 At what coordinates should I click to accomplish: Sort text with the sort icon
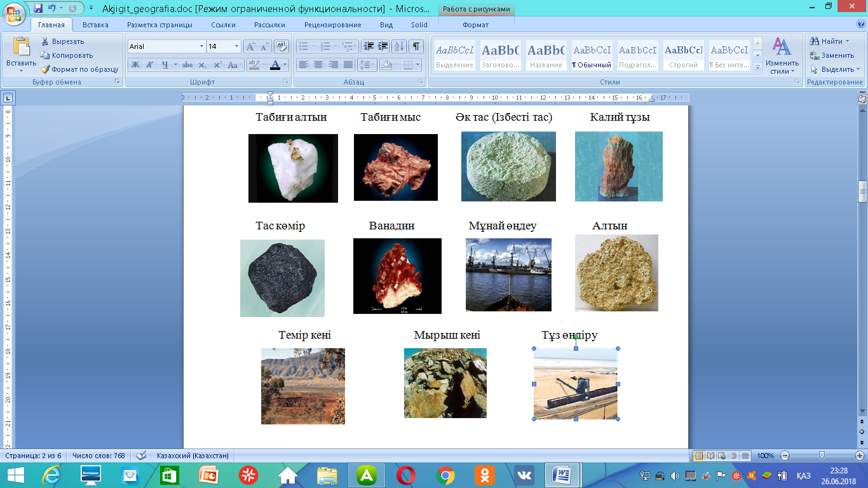[x=400, y=46]
